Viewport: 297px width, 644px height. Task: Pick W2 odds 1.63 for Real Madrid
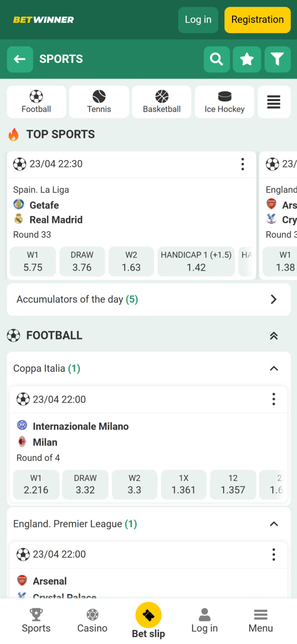coord(131,262)
